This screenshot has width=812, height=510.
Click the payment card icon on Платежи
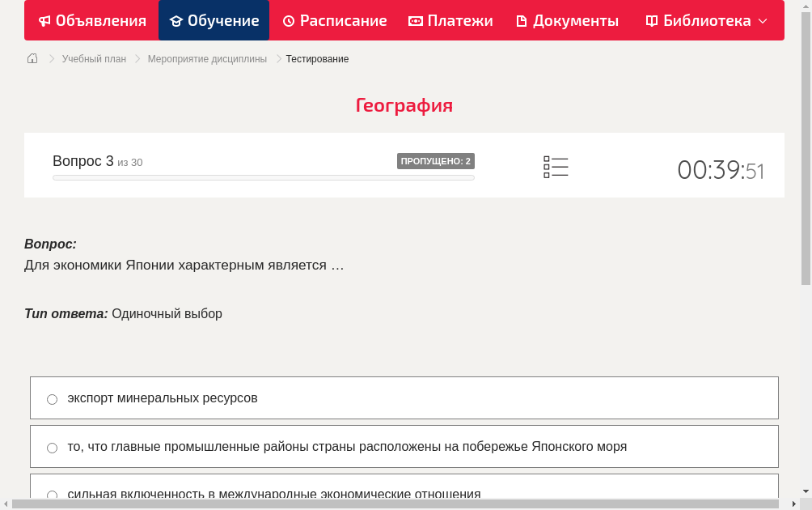pos(415,20)
